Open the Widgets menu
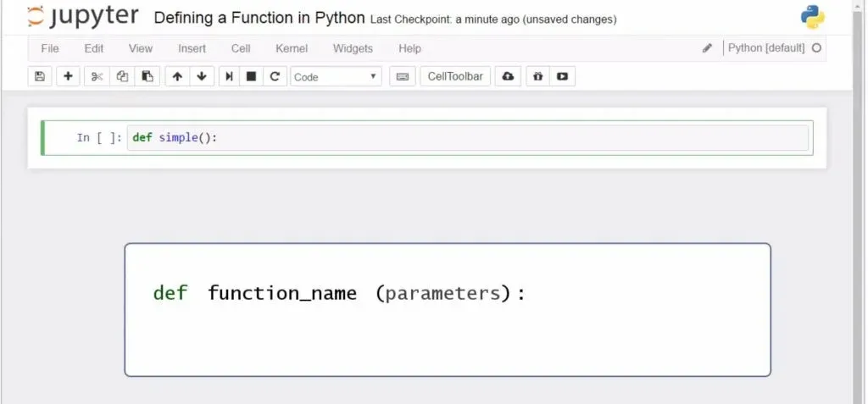The width and height of the screenshot is (868, 404). [x=352, y=48]
